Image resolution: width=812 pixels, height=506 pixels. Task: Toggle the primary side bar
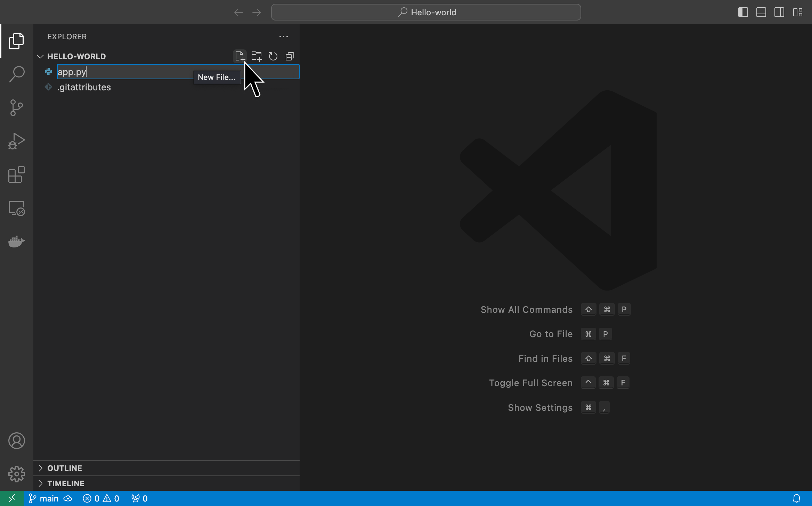tap(743, 12)
